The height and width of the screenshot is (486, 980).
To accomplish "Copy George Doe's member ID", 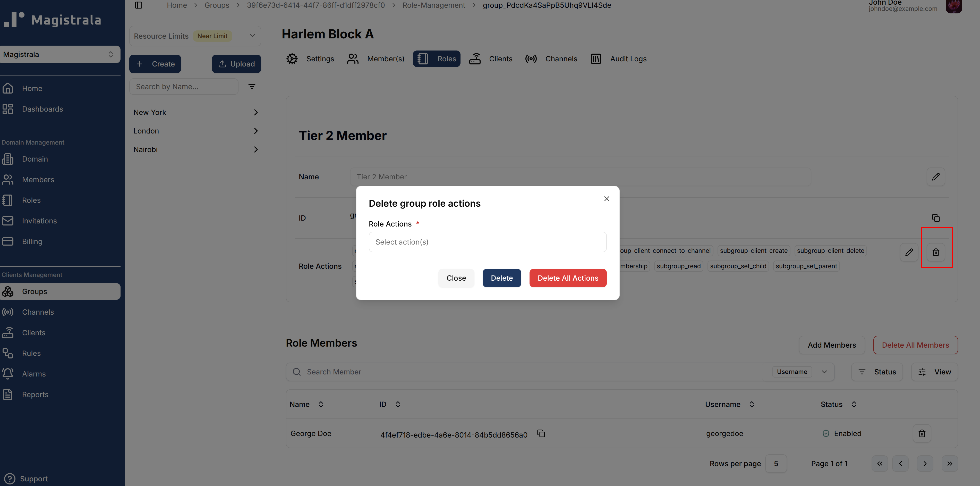I will [x=541, y=433].
